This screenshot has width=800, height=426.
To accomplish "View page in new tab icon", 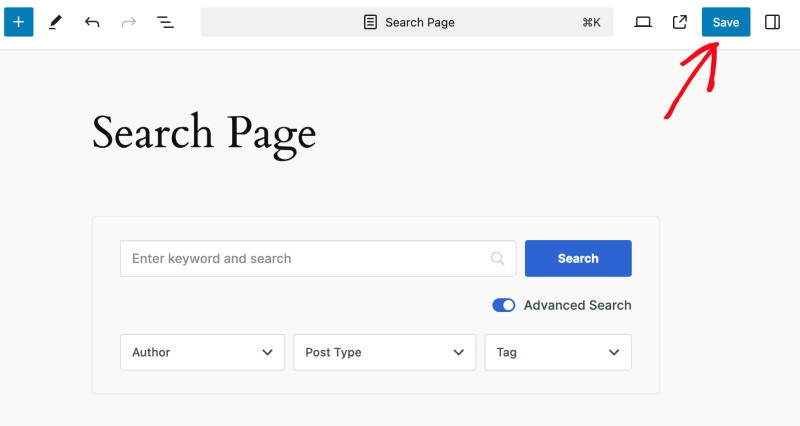I will tap(680, 22).
